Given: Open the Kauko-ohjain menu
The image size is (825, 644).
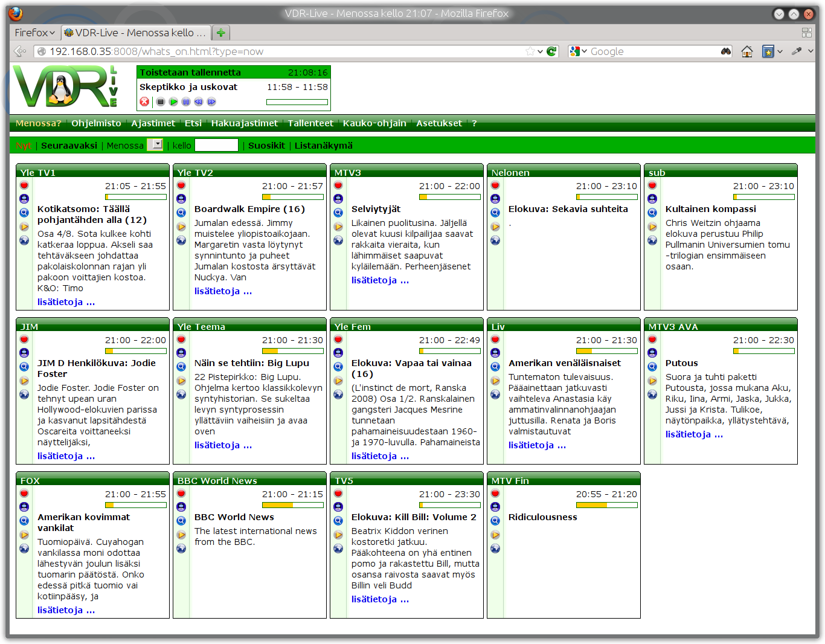Looking at the screenshot, I should click(x=374, y=123).
